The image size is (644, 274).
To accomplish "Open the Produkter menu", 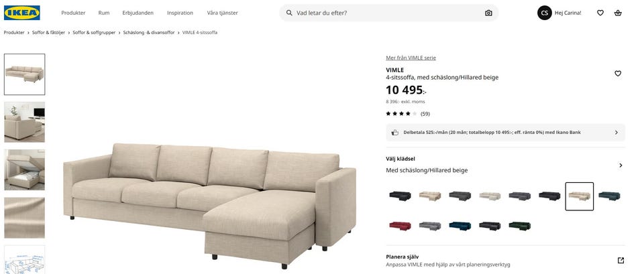I will pyautogui.click(x=73, y=13).
